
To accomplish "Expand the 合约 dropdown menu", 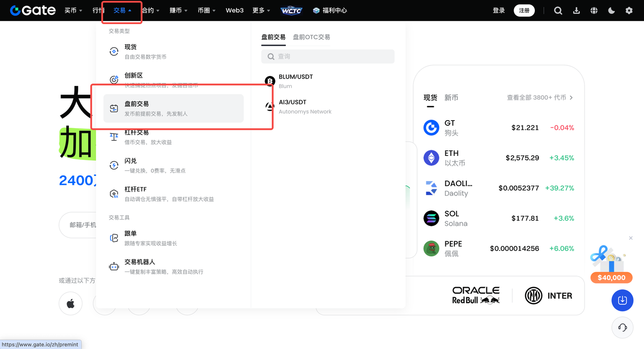I will coord(148,10).
